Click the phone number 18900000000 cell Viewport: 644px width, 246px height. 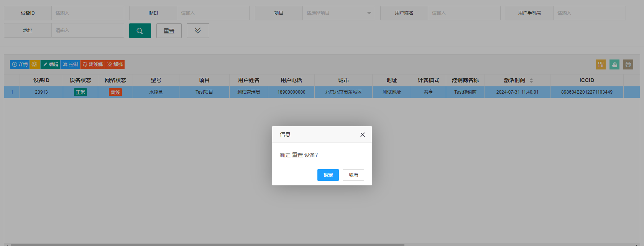pyautogui.click(x=291, y=92)
